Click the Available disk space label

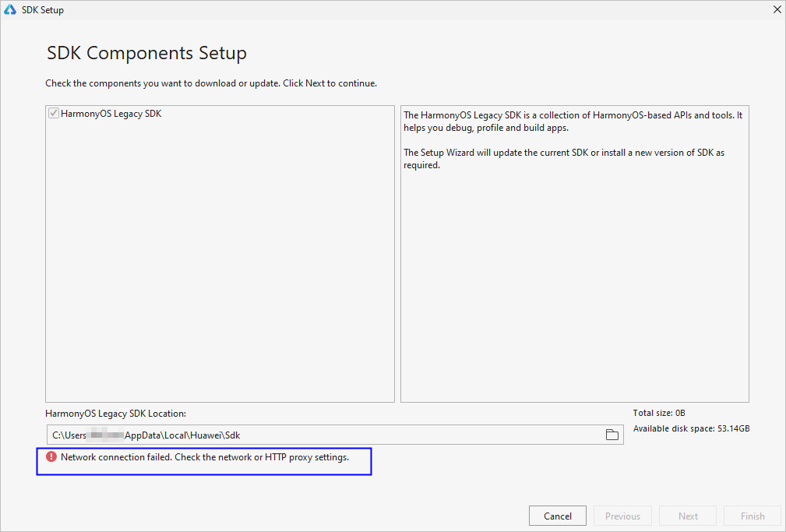(691, 428)
